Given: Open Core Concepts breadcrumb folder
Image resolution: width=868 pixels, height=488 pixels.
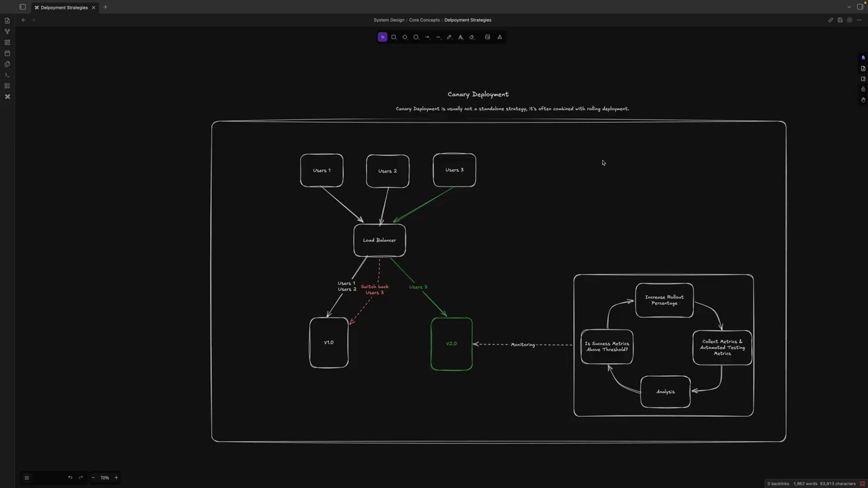Looking at the screenshot, I should tap(425, 20).
